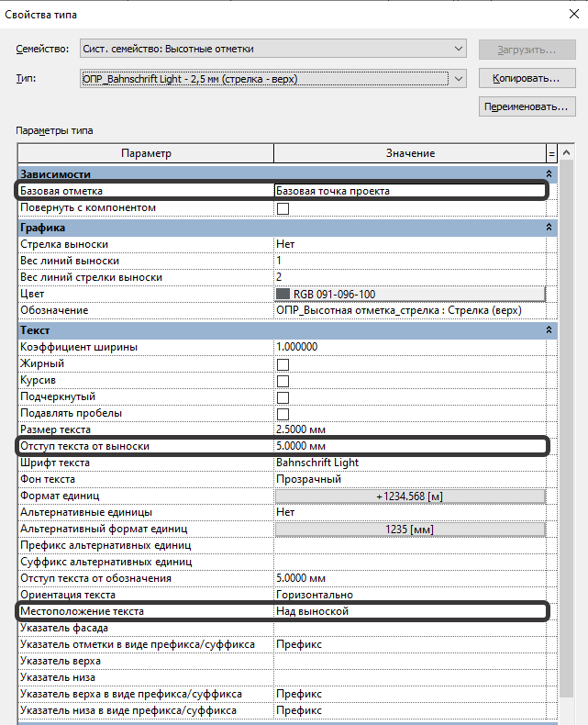Open color picker RGB 091-096-100
The width and height of the screenshot is (588, 725).
[x=410, y=294]
